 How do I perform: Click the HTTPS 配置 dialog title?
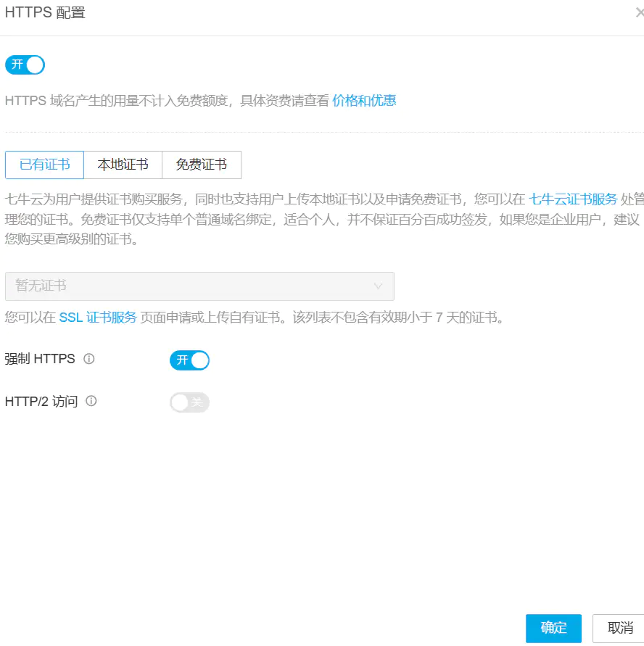tap(45, 12)
